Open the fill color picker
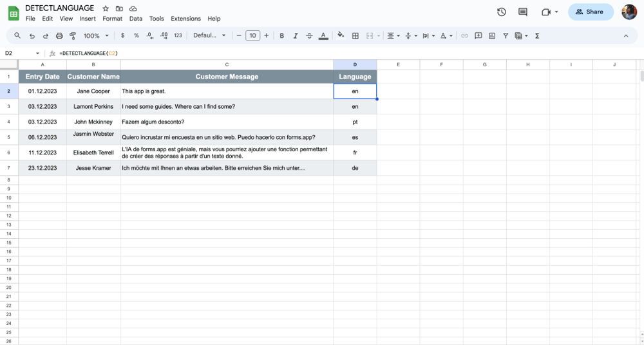Viewport: 644px width, 345px height. tap(341, 36)
